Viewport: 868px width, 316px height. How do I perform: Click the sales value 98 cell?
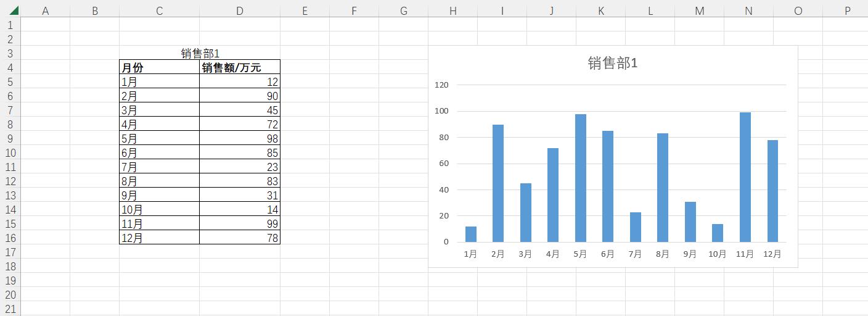[x=239, y=138]
